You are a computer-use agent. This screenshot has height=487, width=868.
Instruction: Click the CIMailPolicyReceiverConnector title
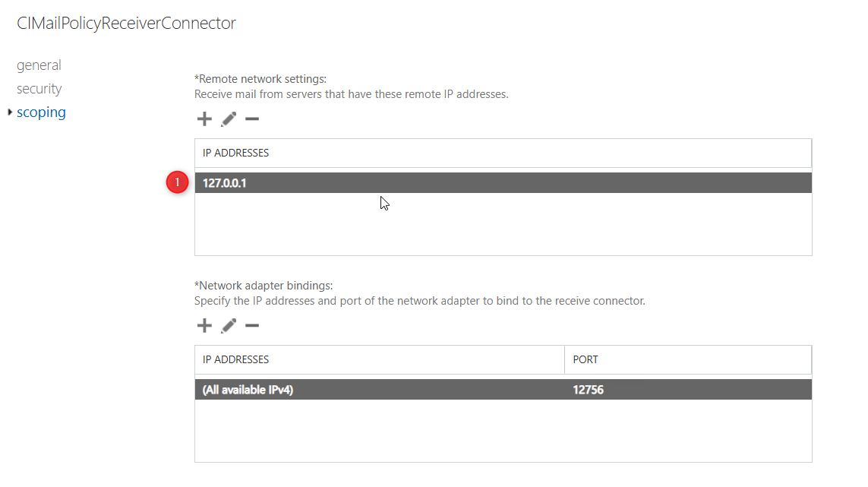tap(126, 24)
